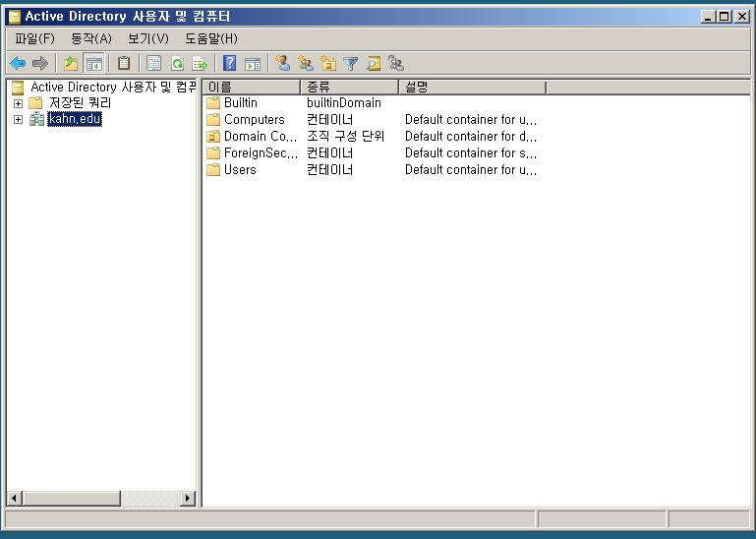Open the 보기(V) menu
Screen dimensions: 756x539
[148, 38]
